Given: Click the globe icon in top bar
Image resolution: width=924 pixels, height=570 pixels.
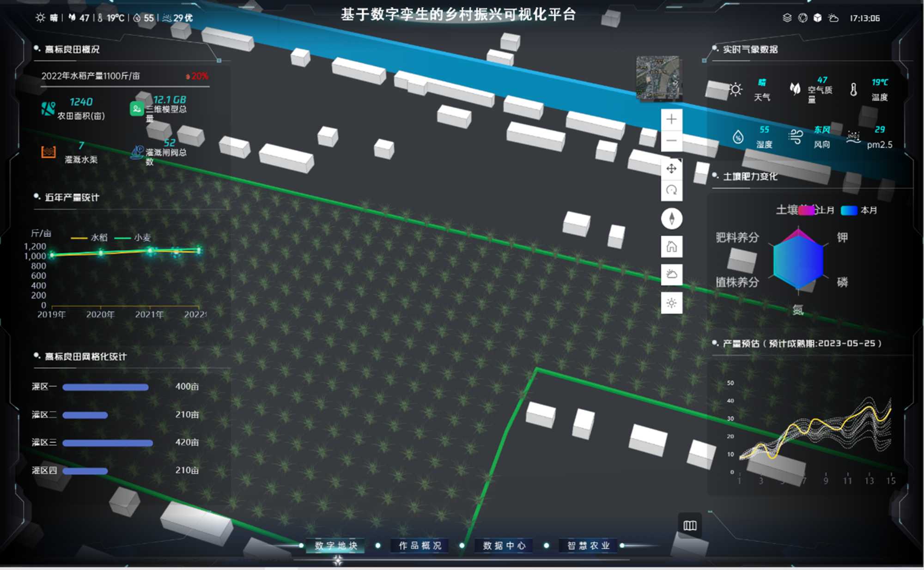Looking at the screenshot, I should coord(802,18).
